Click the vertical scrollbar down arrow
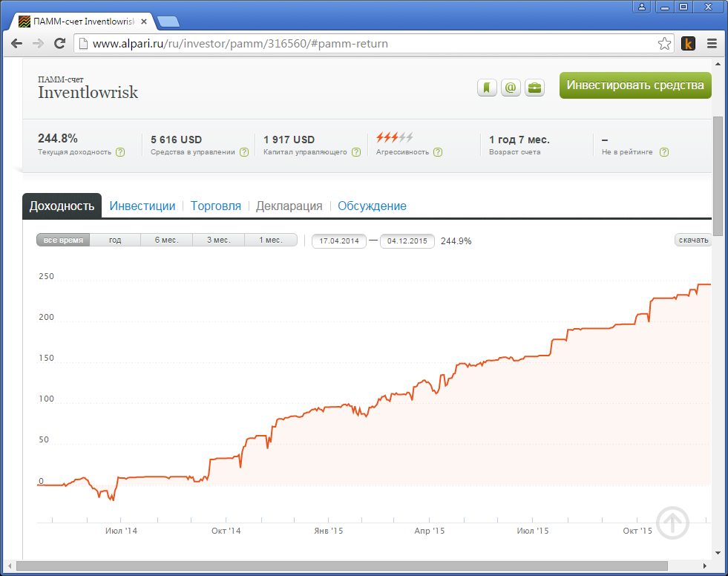The image size is (728, 576). (x=718, y=553)
